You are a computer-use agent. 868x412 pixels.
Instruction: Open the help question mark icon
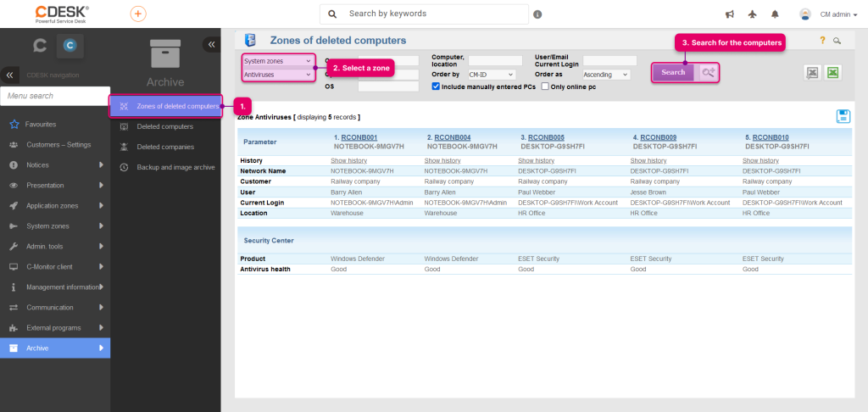pos(822,40)
